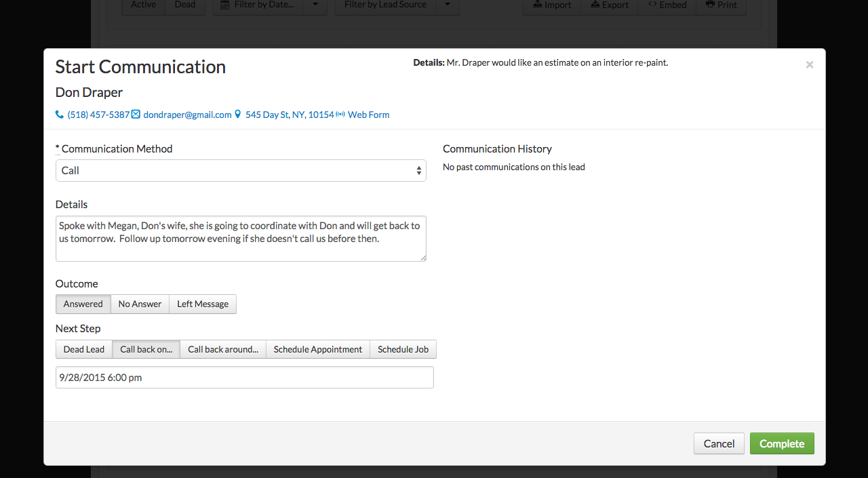
Task: Open address 545 Day St, NY, 10154
Action: tap(290, 115)
